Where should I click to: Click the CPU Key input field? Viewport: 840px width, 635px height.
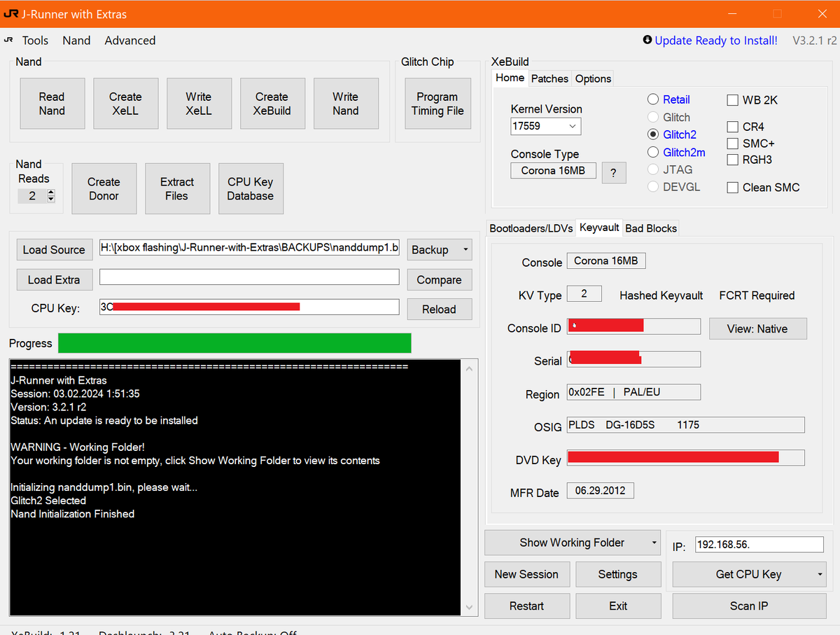tap(249, 307)
